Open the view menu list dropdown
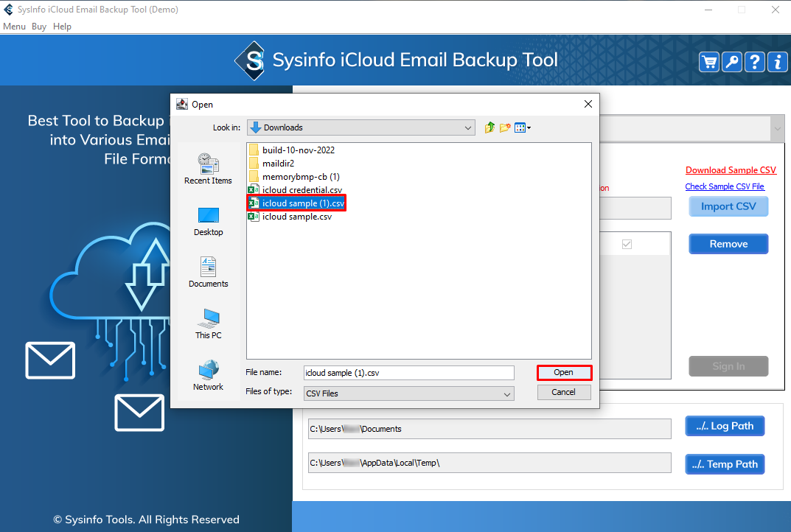The width and height of the screenshot is (791, 532). coord(523,127)
